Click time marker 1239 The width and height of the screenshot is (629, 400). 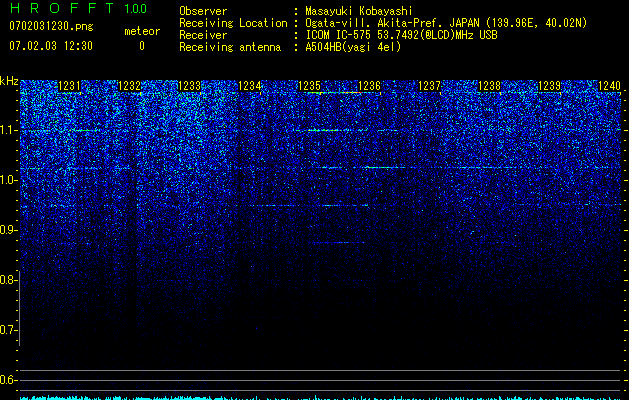pyautogui.click(x=550, y=86)
